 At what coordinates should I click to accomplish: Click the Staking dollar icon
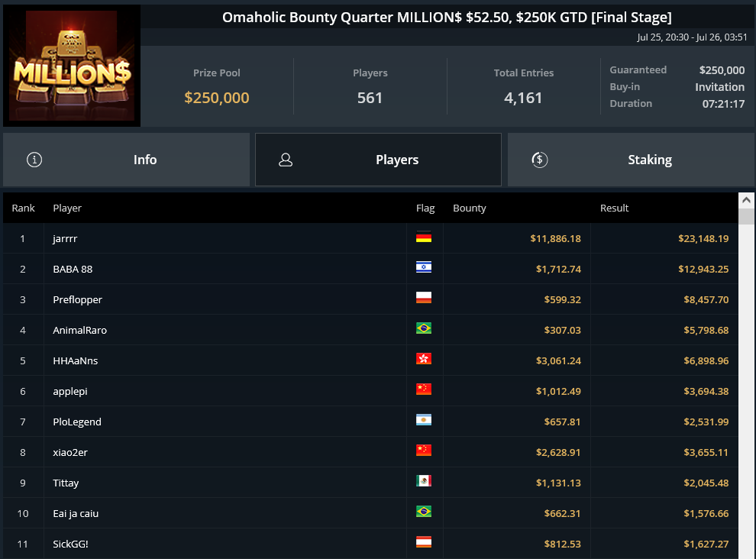coord(540,160)
